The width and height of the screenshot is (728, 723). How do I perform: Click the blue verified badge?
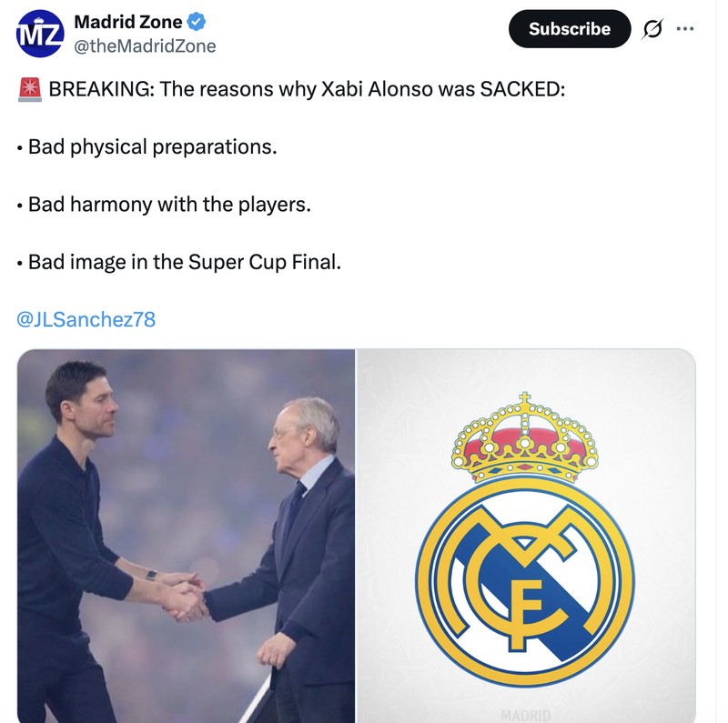point(196,22)
